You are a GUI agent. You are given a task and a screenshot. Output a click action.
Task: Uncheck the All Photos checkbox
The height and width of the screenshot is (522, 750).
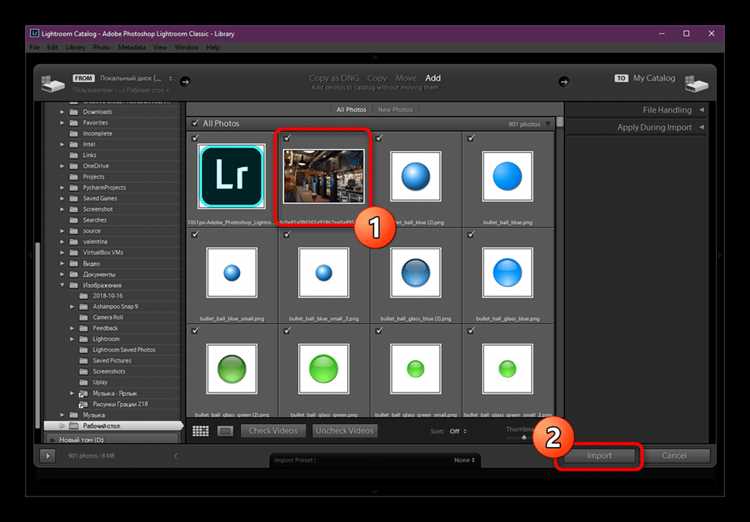195,123
